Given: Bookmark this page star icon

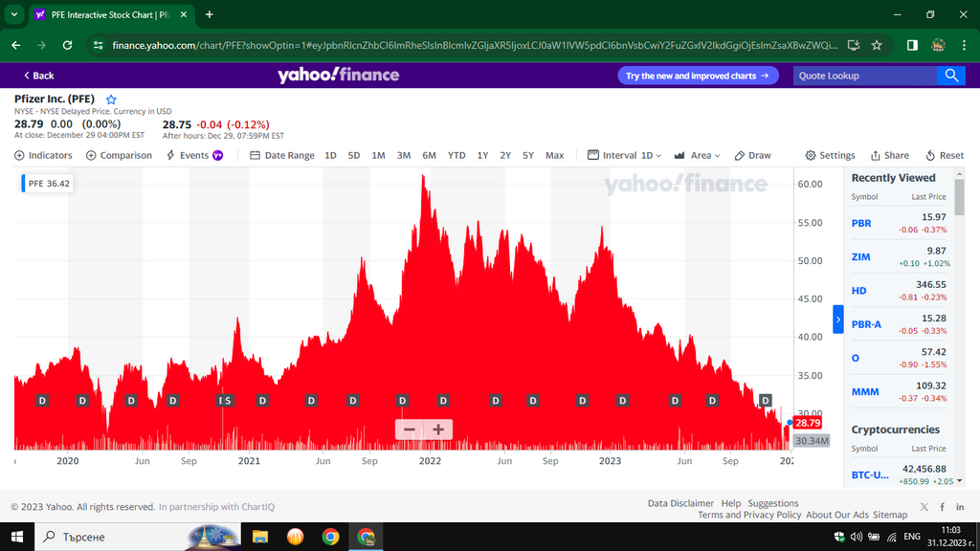Looking at the screenshot, I should [x=877, y=45].
